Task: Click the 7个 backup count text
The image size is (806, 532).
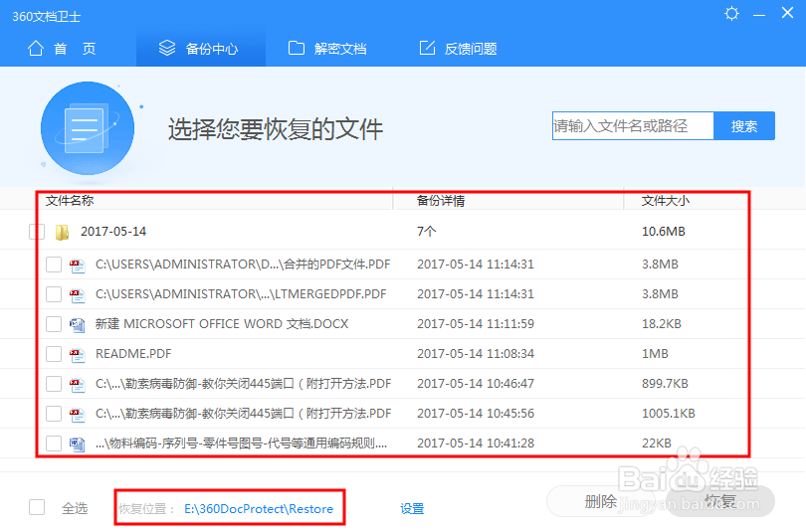Action: pos(426,232)
